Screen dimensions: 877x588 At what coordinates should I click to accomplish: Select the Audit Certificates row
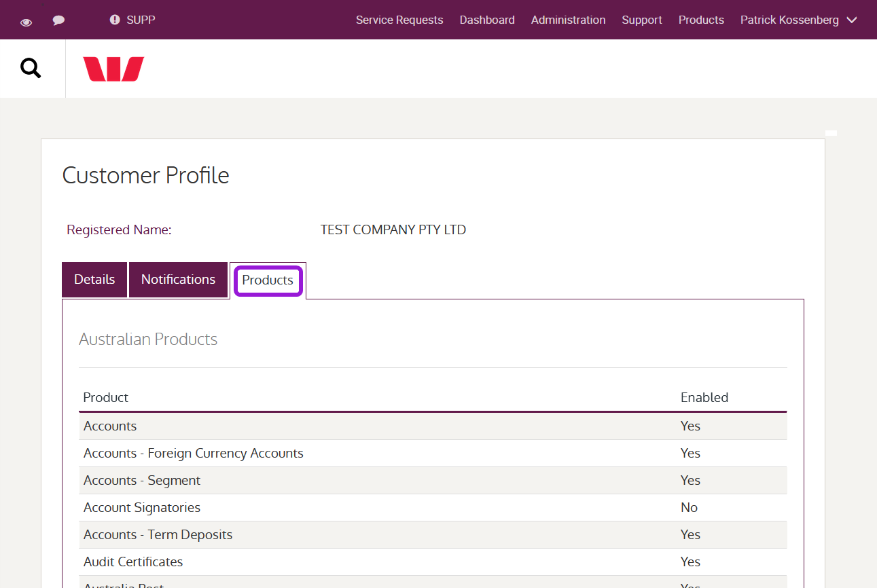[433, 562]
